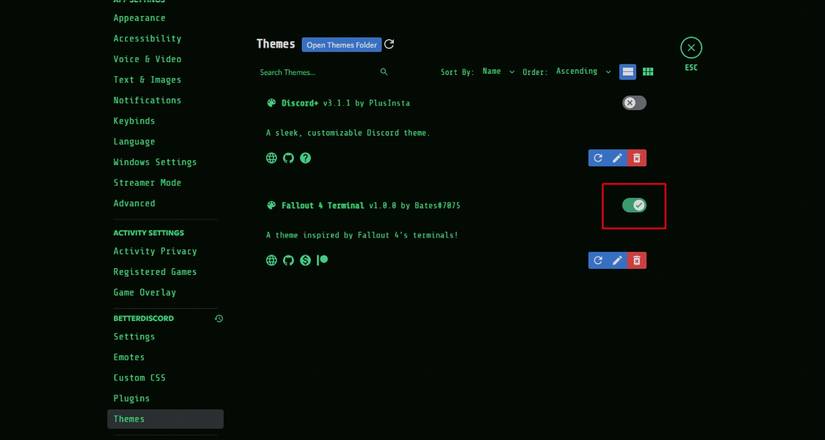The image size is (825, 440).
Task: Open the Sort By Name dropdown
Action: click(498, 72)
